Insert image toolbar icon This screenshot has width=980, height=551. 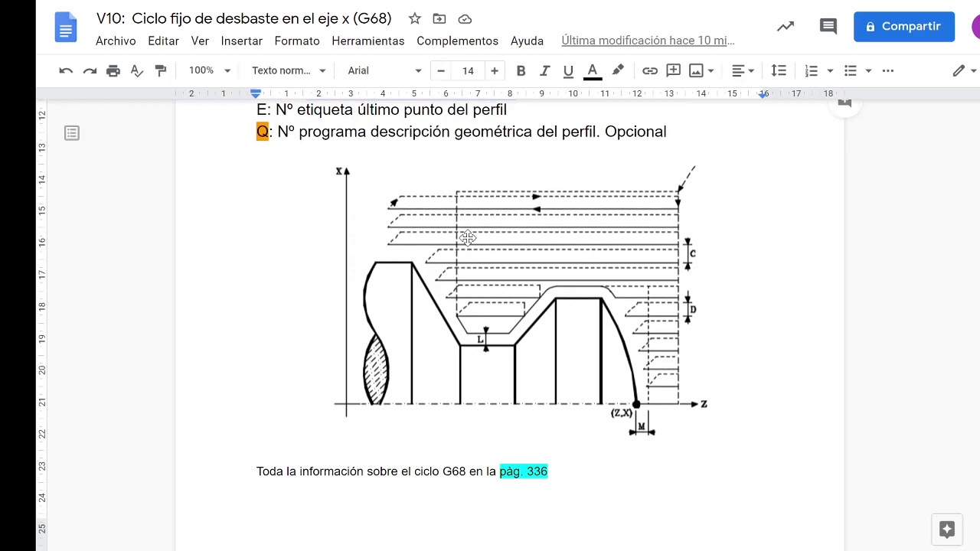coord(696,70)
